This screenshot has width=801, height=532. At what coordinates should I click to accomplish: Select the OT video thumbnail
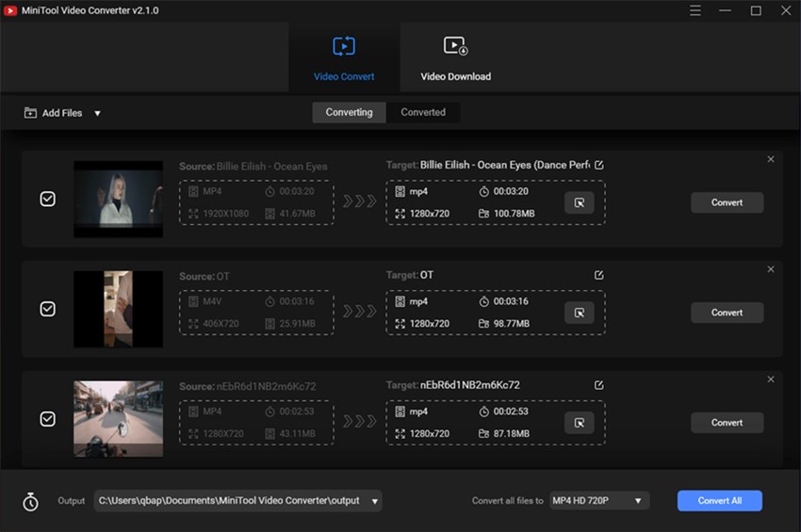(119, 309)
